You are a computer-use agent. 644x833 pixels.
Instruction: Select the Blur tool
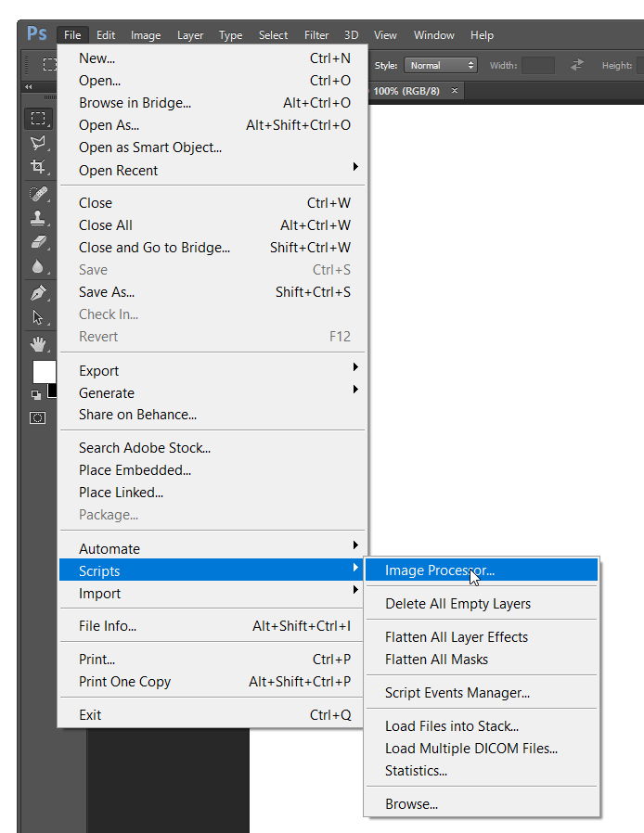38,267
